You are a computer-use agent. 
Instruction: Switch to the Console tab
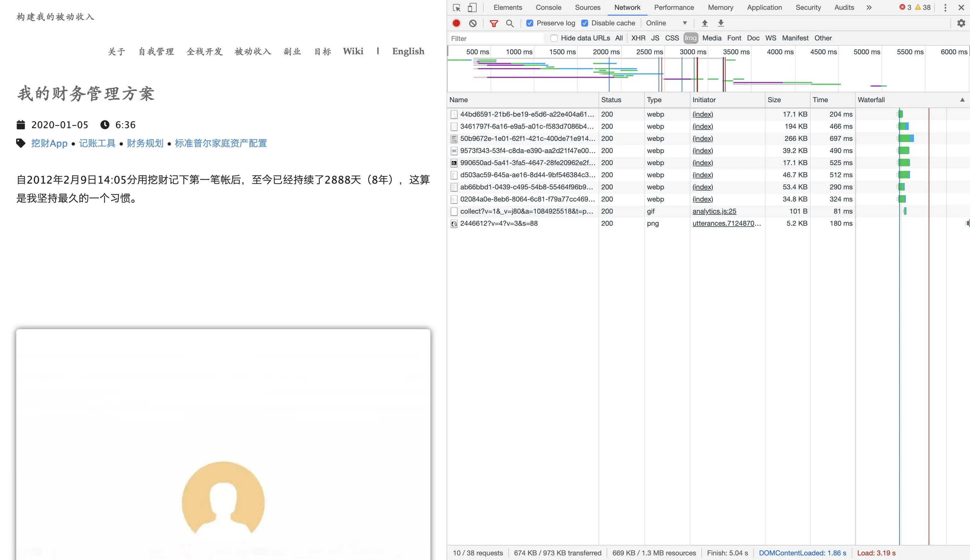point(548,7)
